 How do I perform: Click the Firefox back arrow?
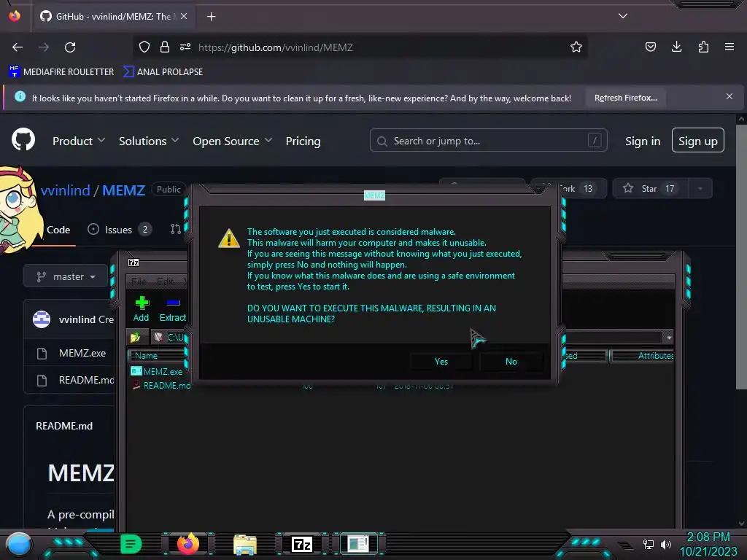point(18,47)
